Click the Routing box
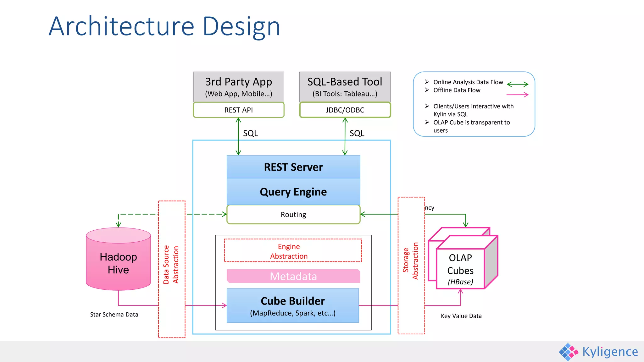 (293, 215)
